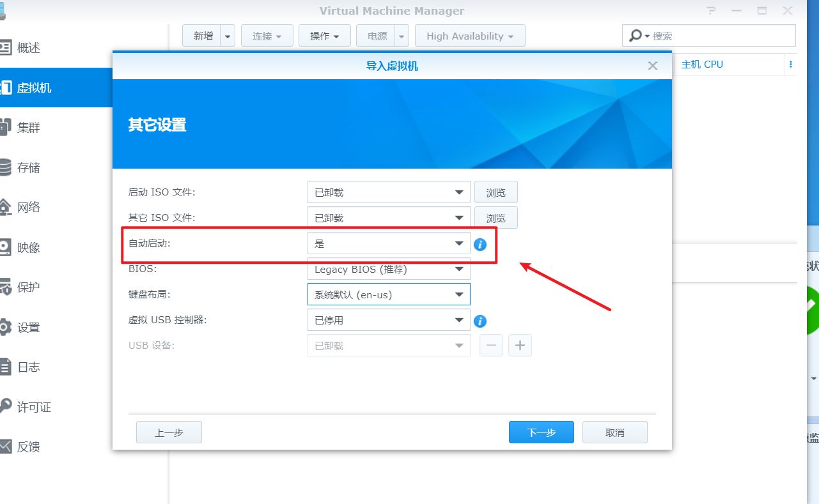The width and height of the screenshot is (819, 504).
Task: Open the USB 设备 dropdown
Action: point(389,346)
